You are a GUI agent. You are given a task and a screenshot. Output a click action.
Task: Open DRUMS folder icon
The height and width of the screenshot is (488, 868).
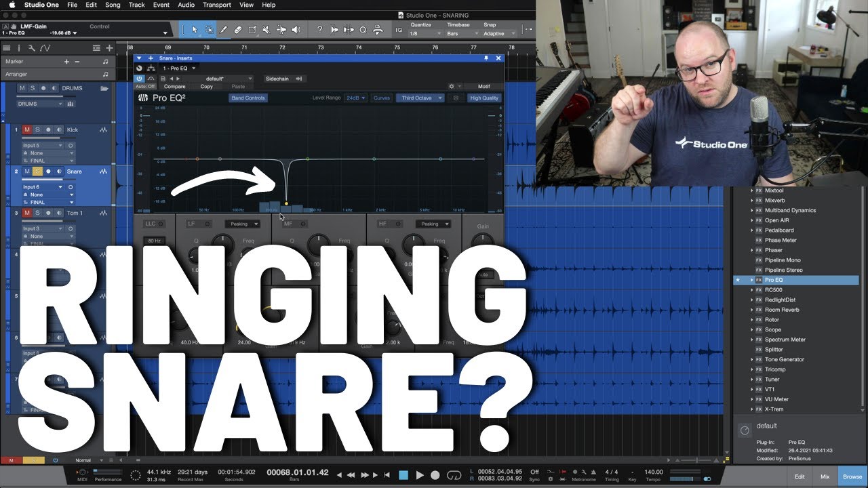(x=104, y=88)
